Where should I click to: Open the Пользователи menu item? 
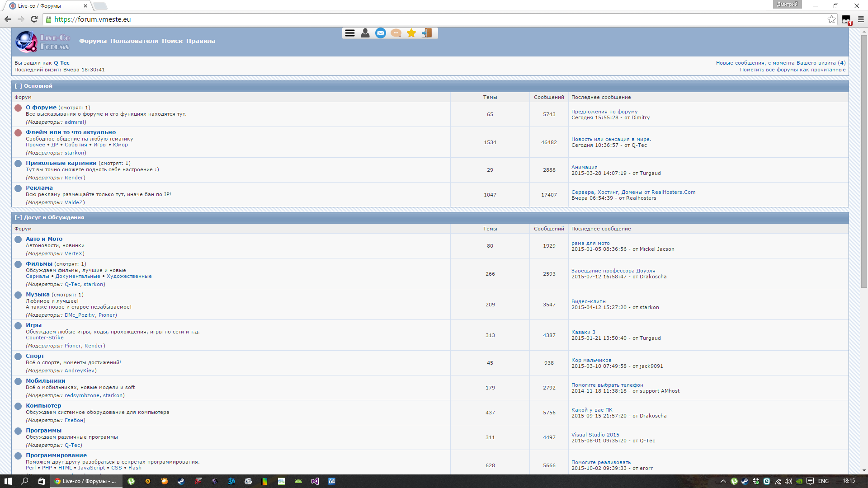point(134,41)
